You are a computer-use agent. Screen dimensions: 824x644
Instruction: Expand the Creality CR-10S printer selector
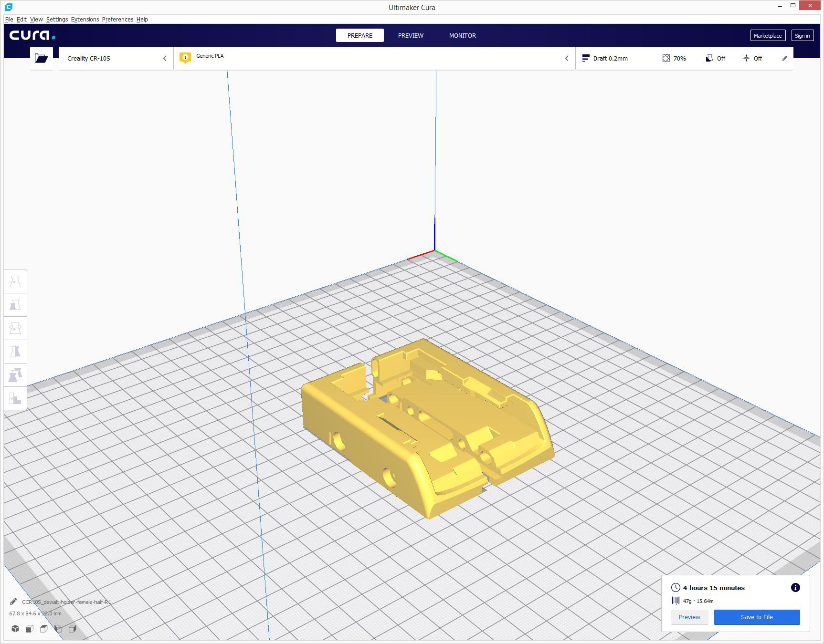(116, 58)
